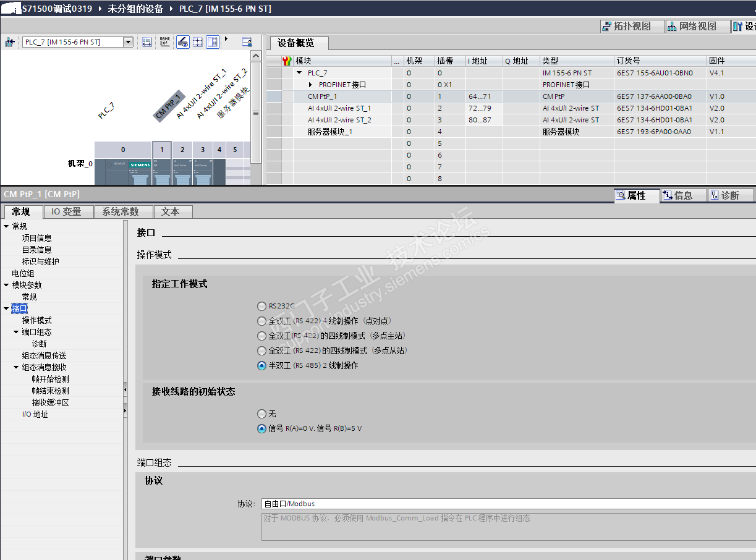The width and height of the screenshot is (756, 560).
Task: Switch to 网络视图 (network view)
Action: pyautogui.click(x=697, y=26)
